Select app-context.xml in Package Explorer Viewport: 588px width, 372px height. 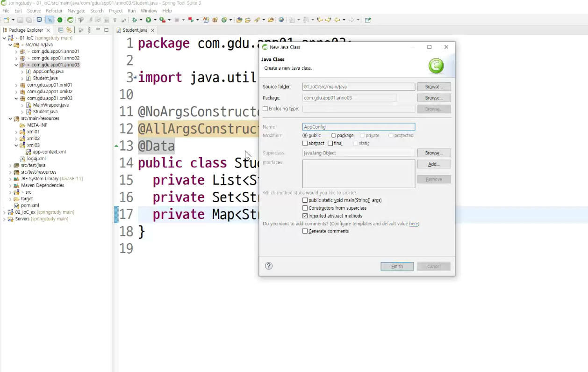(49, 152)
